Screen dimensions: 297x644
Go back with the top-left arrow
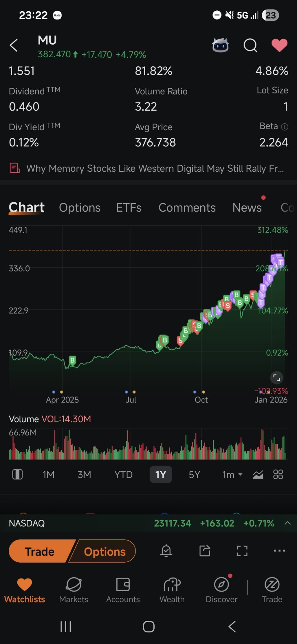coord(14,46)
